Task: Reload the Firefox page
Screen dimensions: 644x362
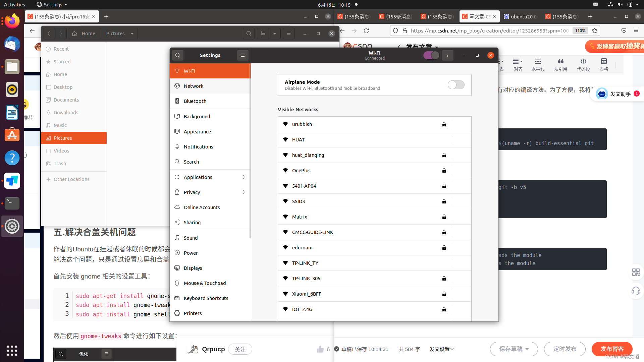Action: [366, 31]
